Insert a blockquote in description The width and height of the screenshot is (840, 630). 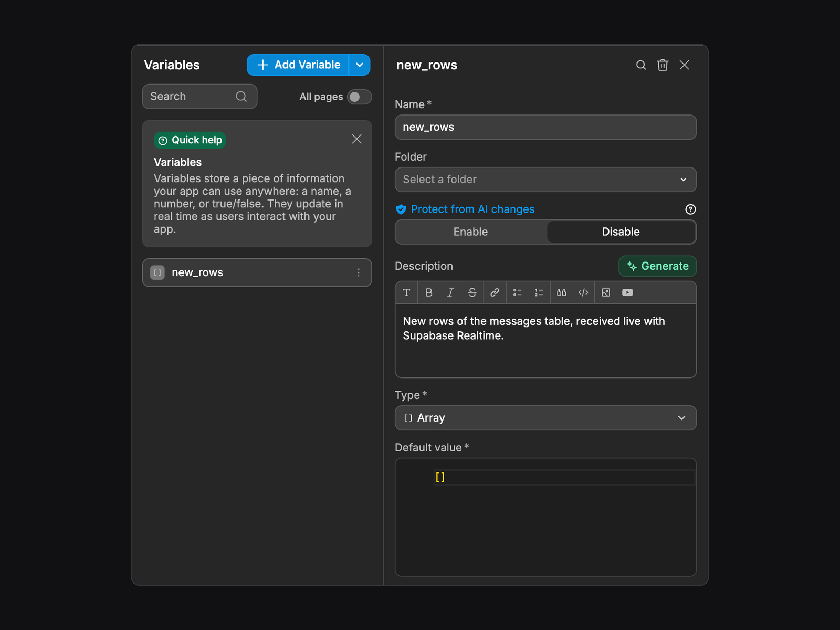[x=561, y=292]
